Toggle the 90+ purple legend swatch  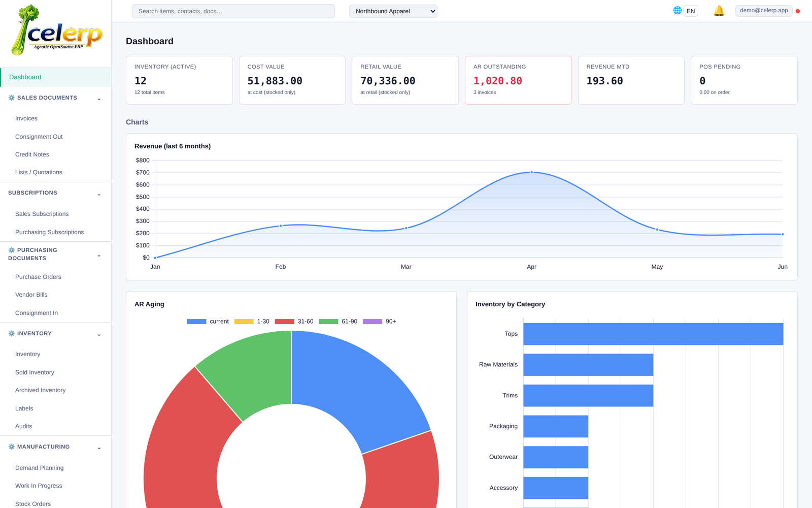[x=373, y=322]
